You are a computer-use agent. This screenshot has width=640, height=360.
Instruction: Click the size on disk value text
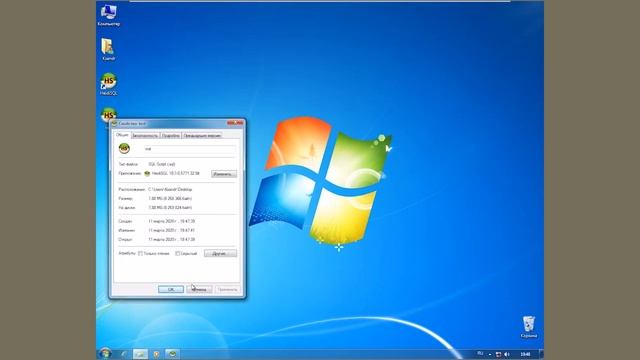click(170, 208)
